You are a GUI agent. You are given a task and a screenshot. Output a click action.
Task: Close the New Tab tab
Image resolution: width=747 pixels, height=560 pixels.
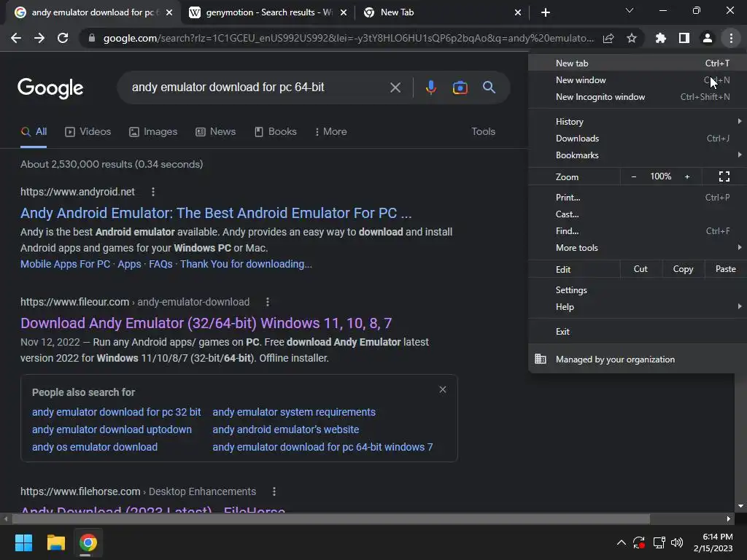[518, 12]
